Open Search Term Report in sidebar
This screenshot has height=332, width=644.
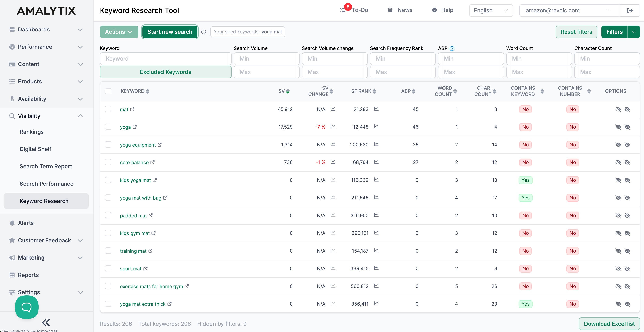click(x=46, y=166)
